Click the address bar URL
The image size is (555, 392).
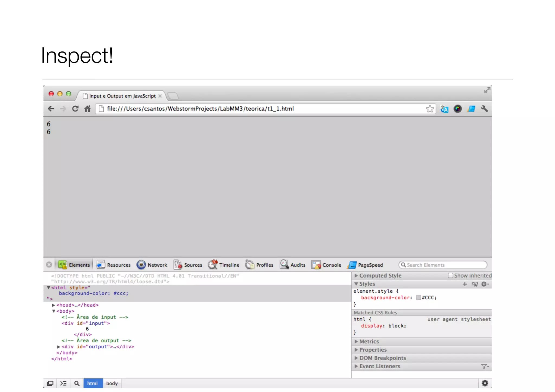(x=200, y=109)
